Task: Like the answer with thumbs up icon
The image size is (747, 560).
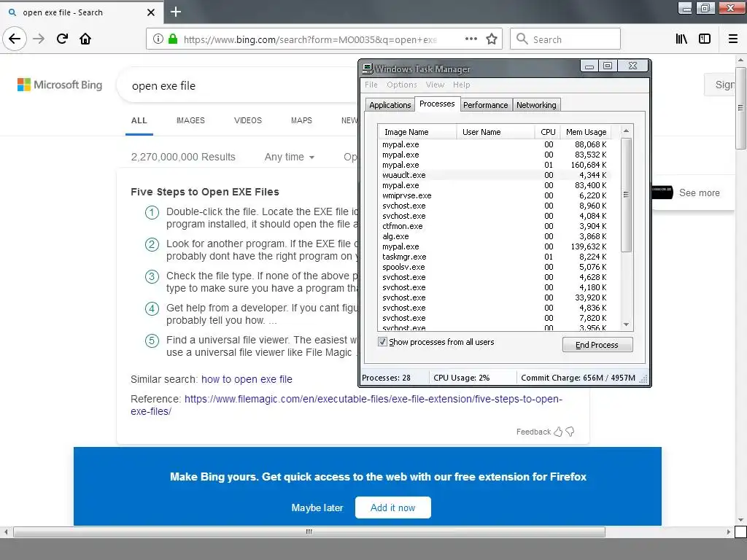Action: [x=558, y=432]
